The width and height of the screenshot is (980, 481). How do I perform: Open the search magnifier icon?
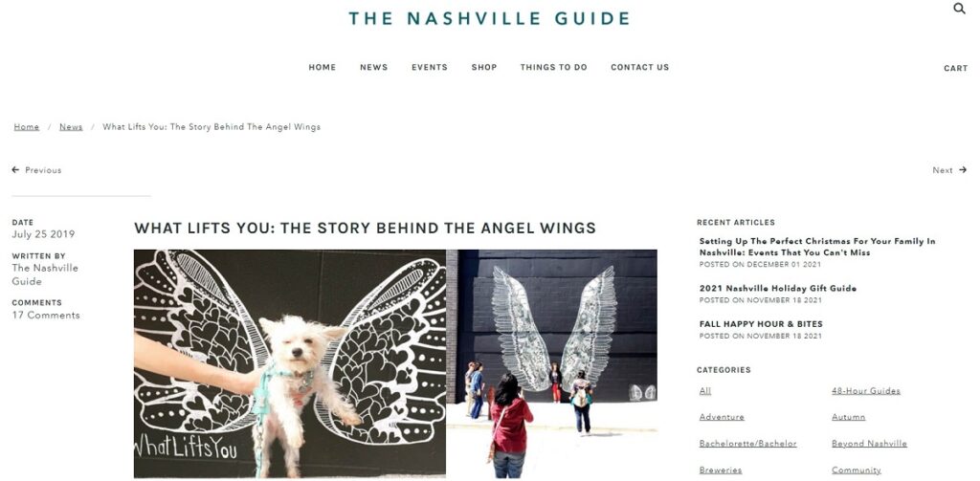959,8
